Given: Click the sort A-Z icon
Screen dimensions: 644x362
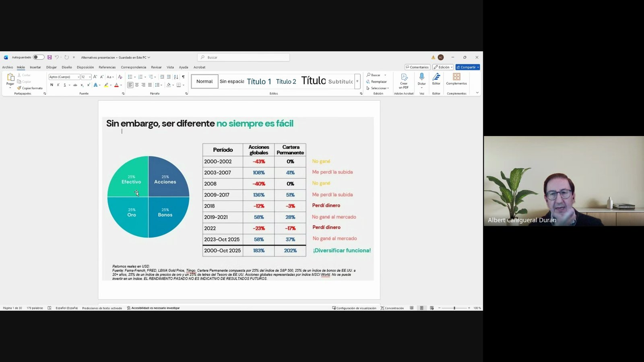Looking at the screenshot, I should coord(176,77).
